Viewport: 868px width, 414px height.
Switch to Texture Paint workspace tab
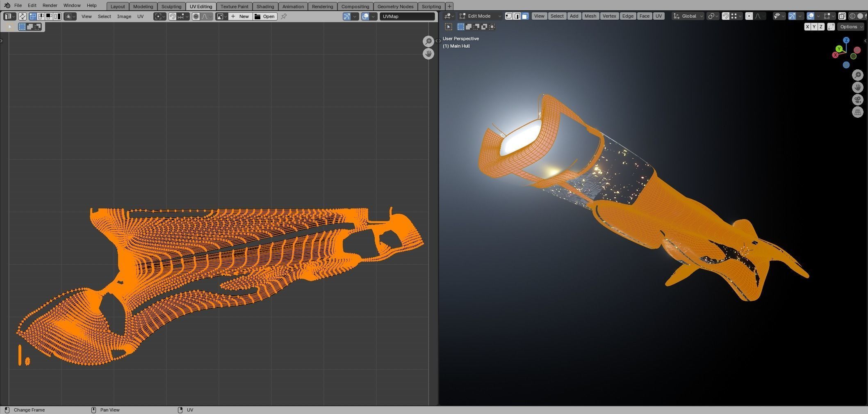[235, 6]
